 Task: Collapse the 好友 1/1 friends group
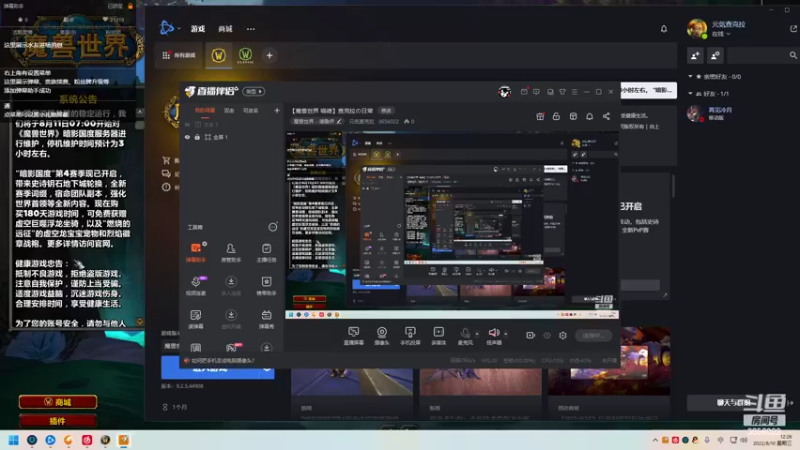click(690, 94)
